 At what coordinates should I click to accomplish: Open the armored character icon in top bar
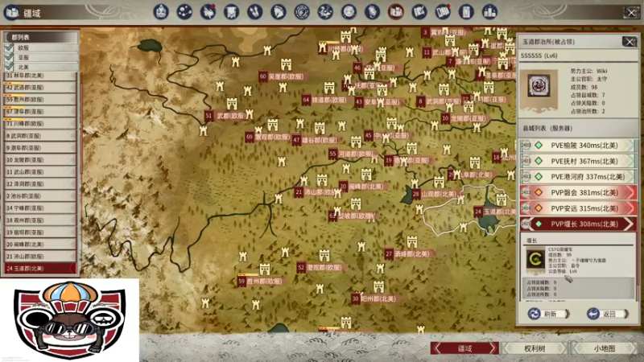(x=161, y=12)
